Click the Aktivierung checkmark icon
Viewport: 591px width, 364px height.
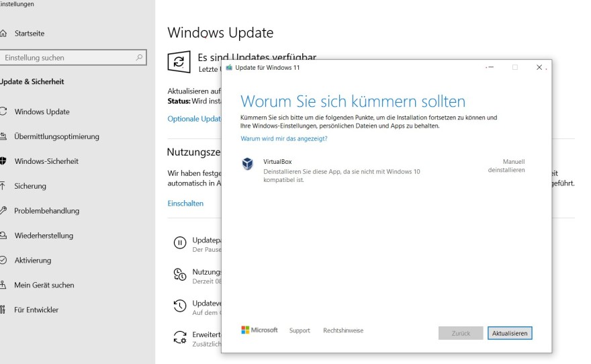click(3, 260)
